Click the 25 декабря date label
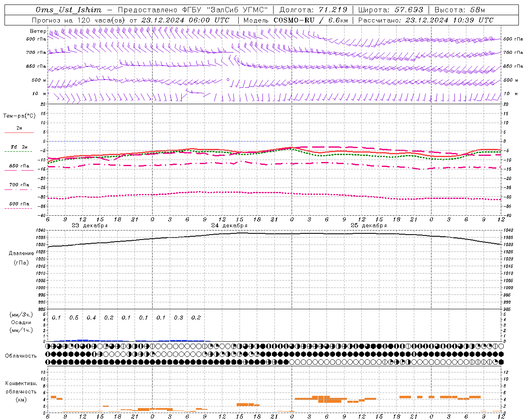Image resolution: width=525 pixels, height=420 pixels. pyautogui.click(x=369, y=226)
